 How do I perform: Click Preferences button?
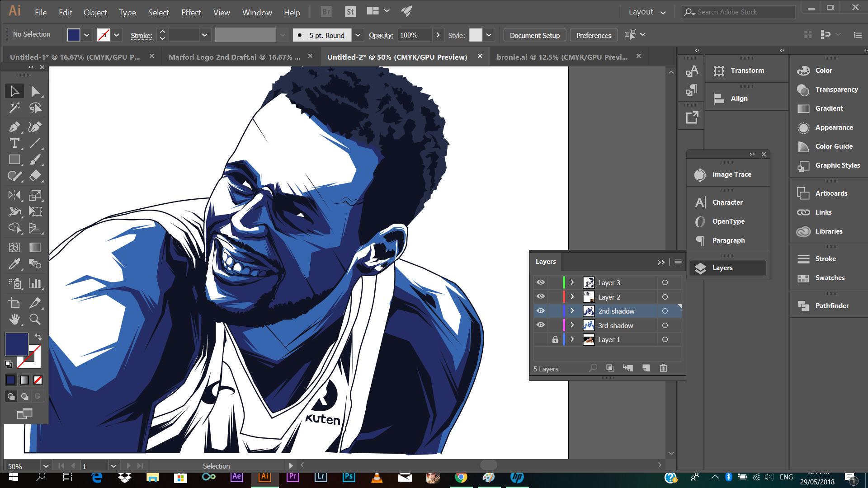tap(594, 35)
